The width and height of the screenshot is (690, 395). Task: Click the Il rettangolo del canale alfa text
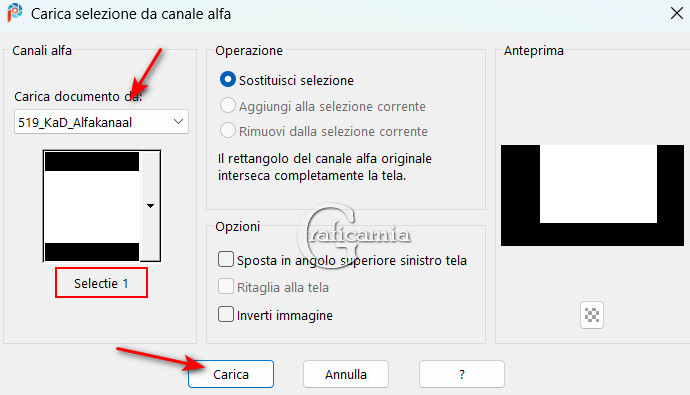pos(325,167)
